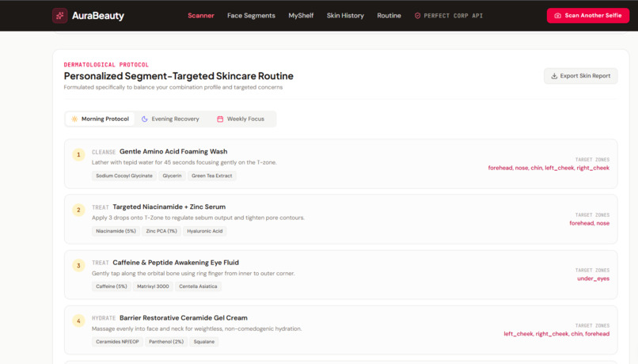
Task: Click cleanser target zones list
Action: [x=549, y=168]
